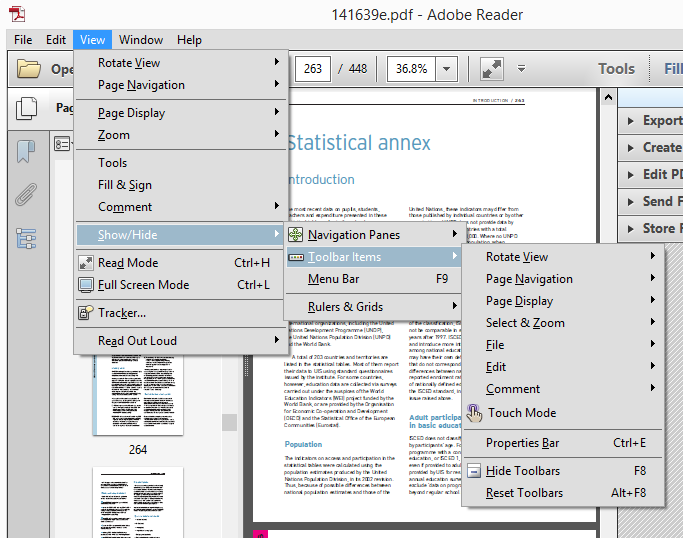
Task: Click the thumbnail panel scrollbar handle
Action: coord(230,422)
